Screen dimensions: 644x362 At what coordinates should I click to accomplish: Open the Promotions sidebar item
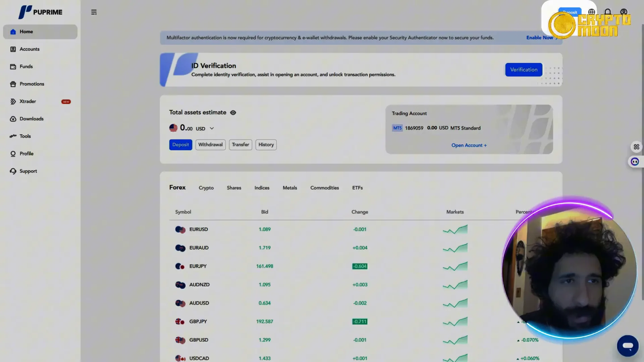point(40,84)
